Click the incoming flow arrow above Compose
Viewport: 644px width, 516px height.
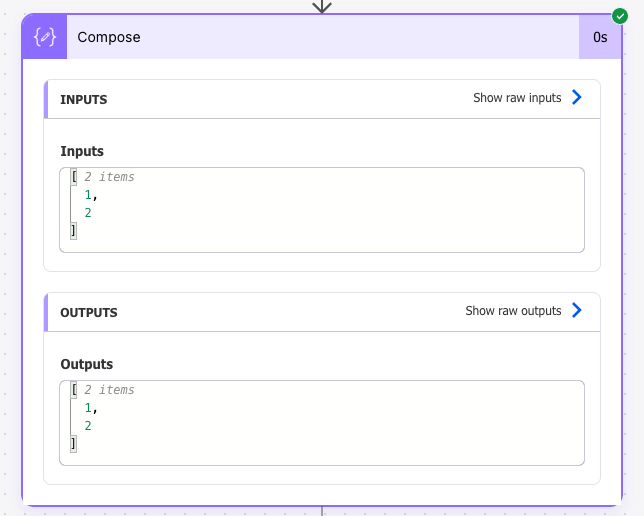click(322, 6)
